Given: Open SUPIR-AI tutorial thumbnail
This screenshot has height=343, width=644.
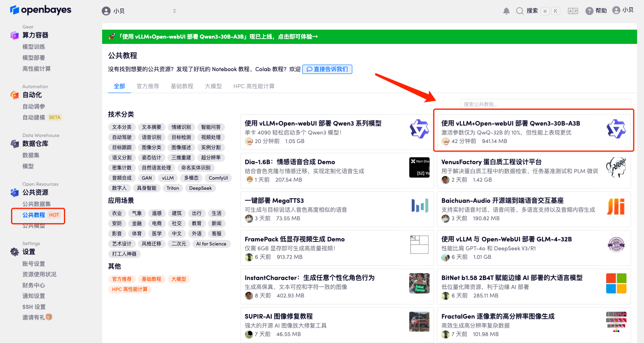Looking at the screenshot, I should click(419, 322).
